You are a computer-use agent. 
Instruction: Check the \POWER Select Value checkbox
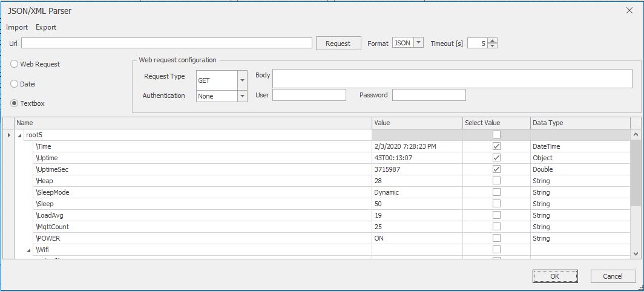[x=496, y=238]
